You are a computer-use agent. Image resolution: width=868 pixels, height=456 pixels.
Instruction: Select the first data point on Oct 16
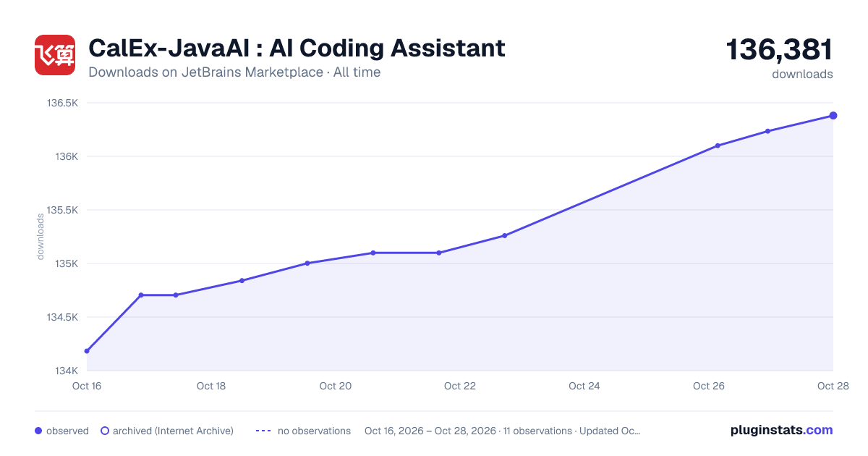click(x=87, y=351)
